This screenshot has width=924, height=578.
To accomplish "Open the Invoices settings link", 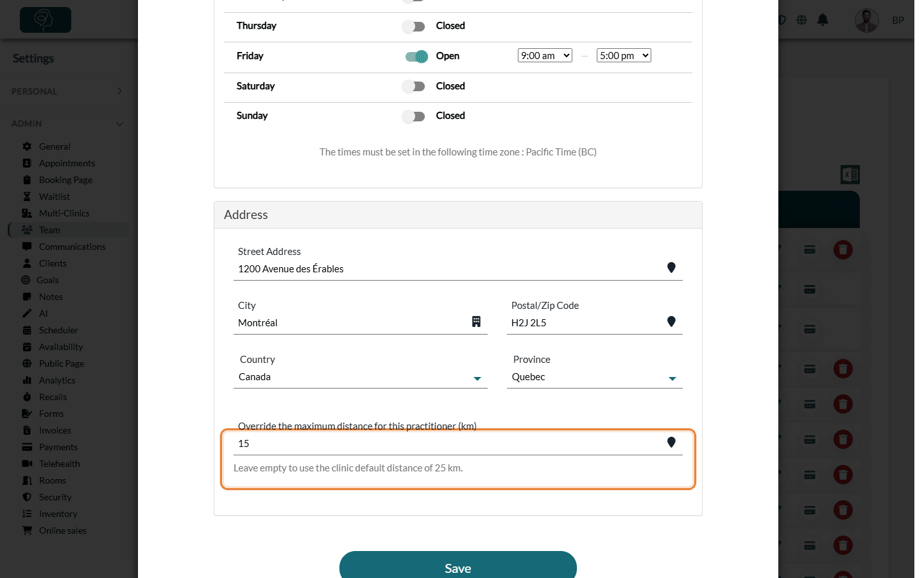I will point(55,430).
